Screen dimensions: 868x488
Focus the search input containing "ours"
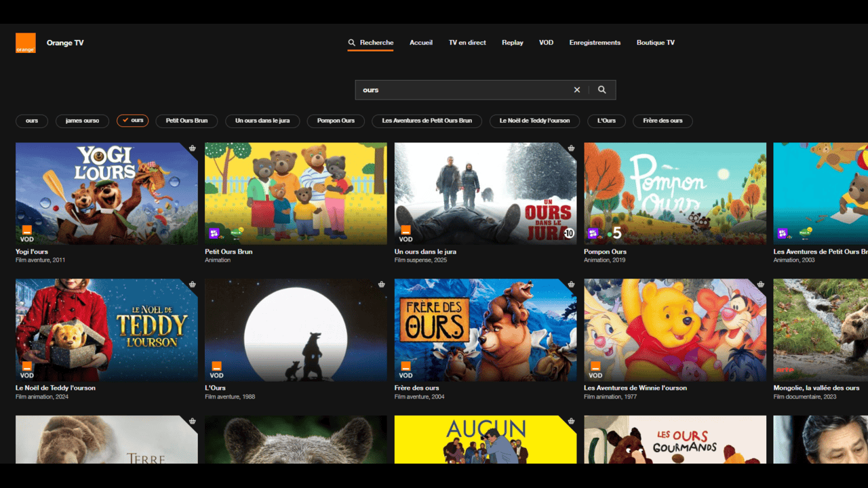click(x=461, y=89)
